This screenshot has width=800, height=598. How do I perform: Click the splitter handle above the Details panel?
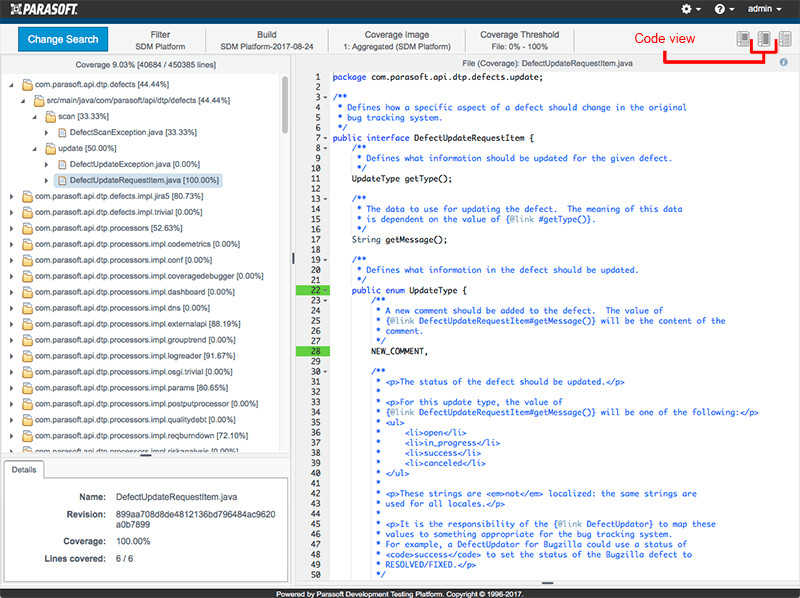coord(146,456)
